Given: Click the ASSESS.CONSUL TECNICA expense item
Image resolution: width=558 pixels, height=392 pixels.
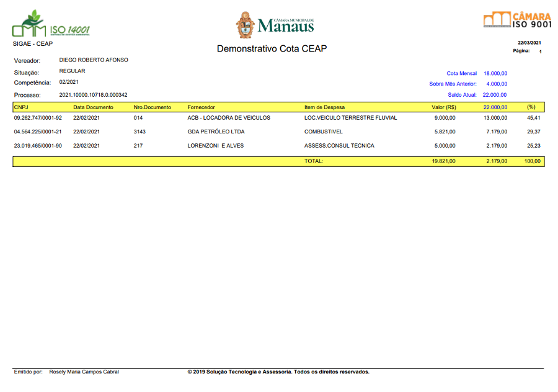Looking at the screenshot, I should (x=339, y=146).
